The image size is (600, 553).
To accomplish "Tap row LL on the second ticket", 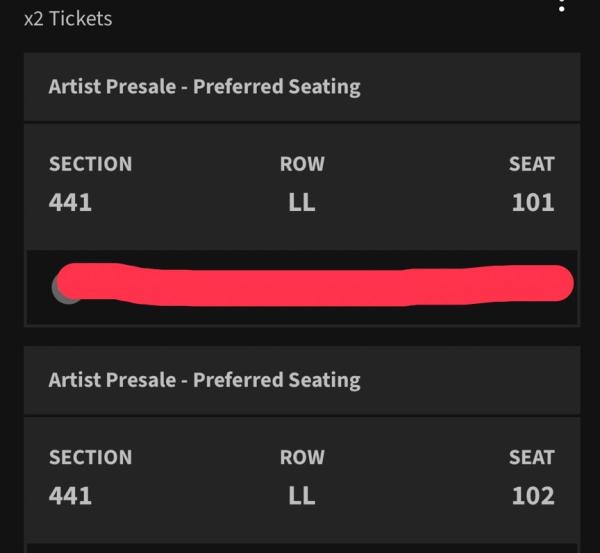I will tap(302, 496).
